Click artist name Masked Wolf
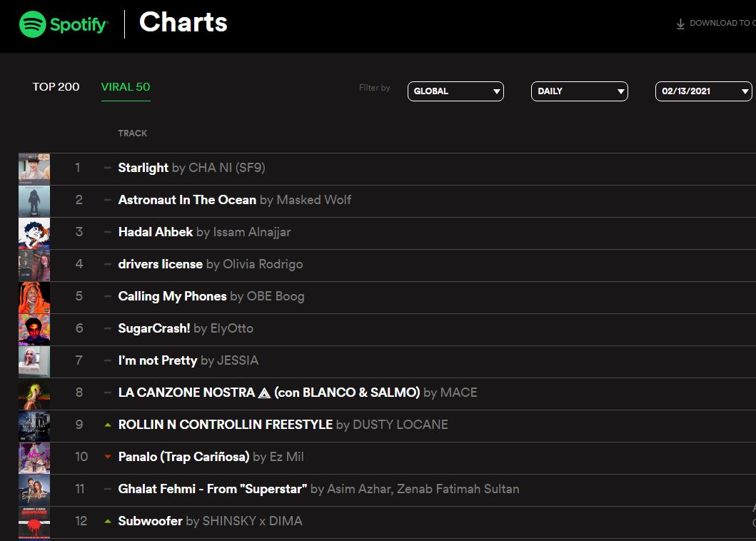 tap(314, 200)
